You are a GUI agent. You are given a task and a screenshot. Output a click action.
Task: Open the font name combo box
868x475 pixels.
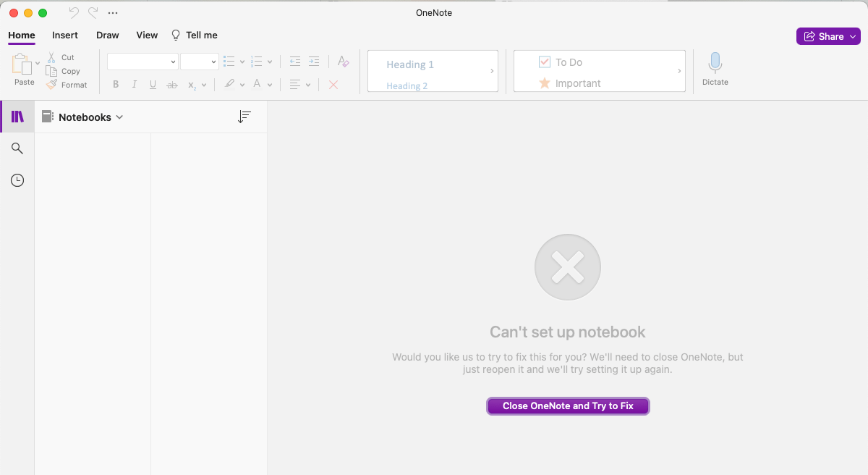pos(142,62)
